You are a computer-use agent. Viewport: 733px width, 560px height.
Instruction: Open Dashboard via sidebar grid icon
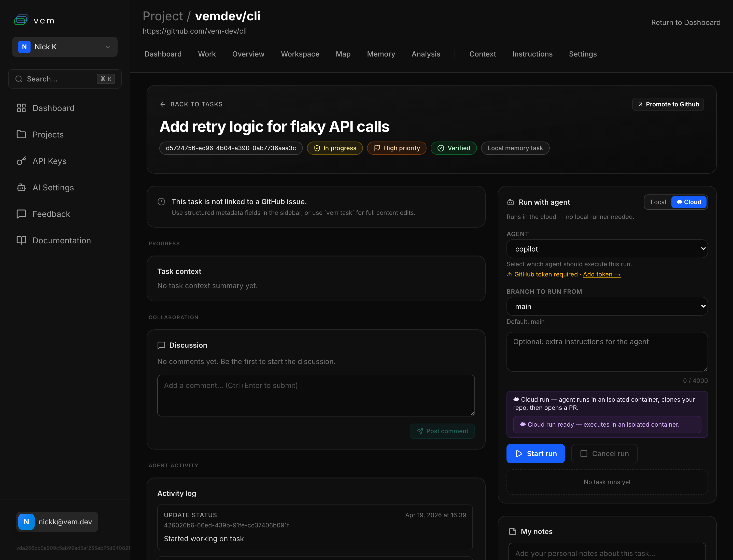(21, 108)
